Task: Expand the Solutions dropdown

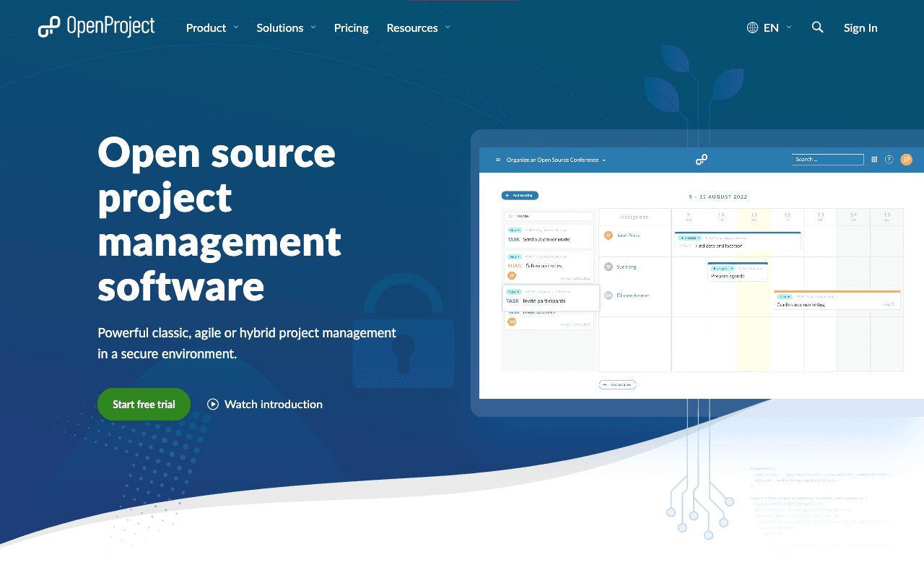Action: click(286, 27)
